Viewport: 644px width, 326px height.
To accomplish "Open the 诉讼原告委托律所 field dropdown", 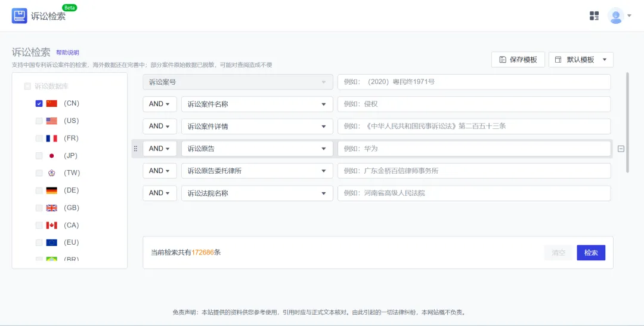I will [257, 171].
